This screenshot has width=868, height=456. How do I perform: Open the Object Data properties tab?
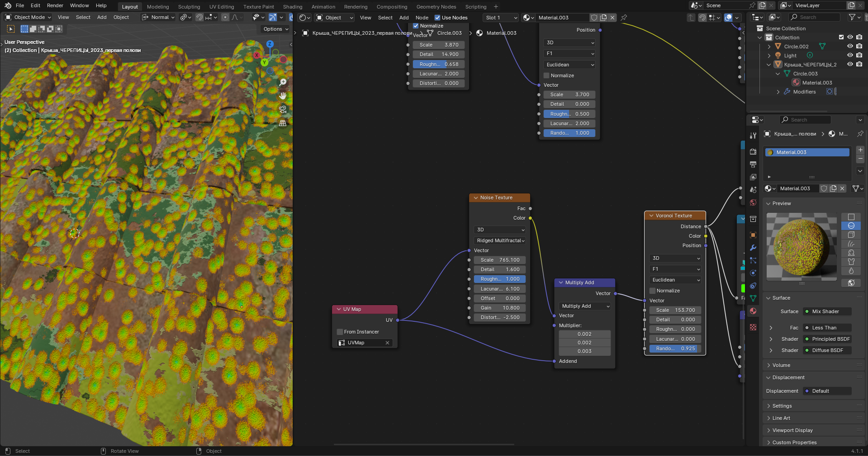pos(753,298)
